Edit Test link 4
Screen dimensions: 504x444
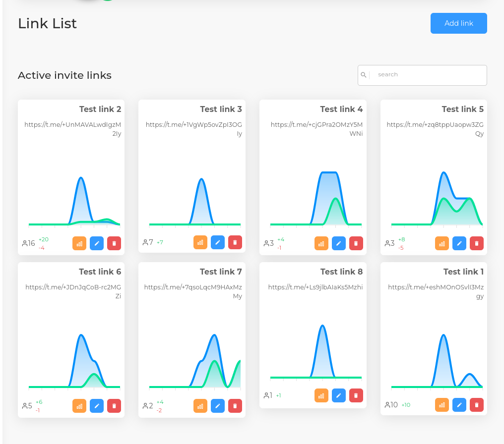339,243
